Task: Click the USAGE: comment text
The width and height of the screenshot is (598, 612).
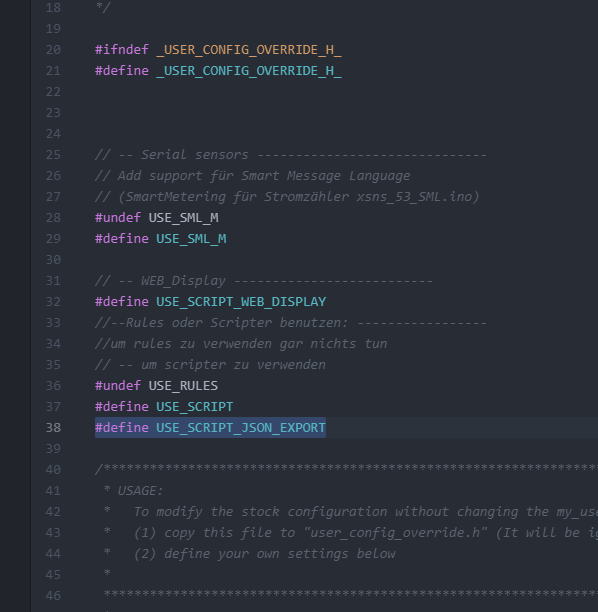Action: [x=141, y=491]
